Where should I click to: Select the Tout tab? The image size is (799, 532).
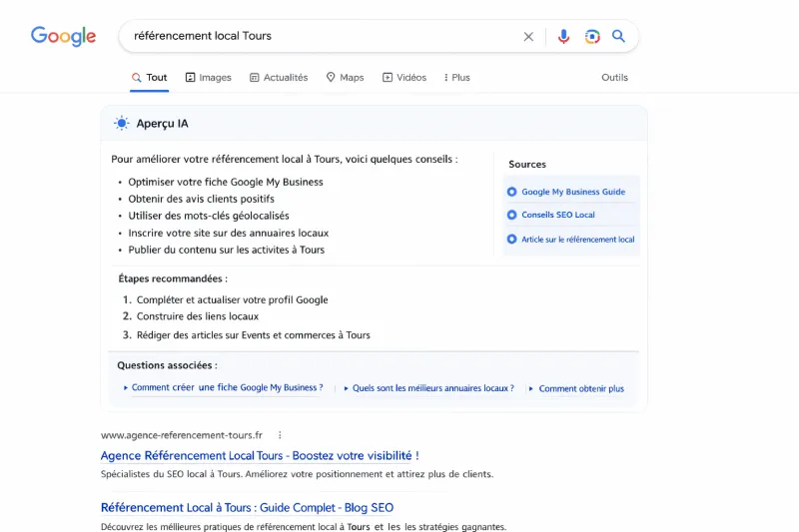tap(149, 78)
